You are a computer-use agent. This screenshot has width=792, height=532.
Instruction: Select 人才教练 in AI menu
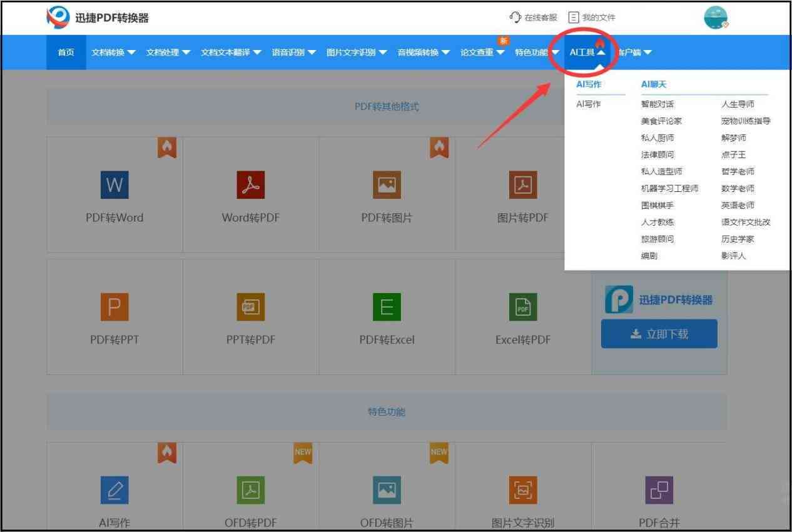point(657,223)
